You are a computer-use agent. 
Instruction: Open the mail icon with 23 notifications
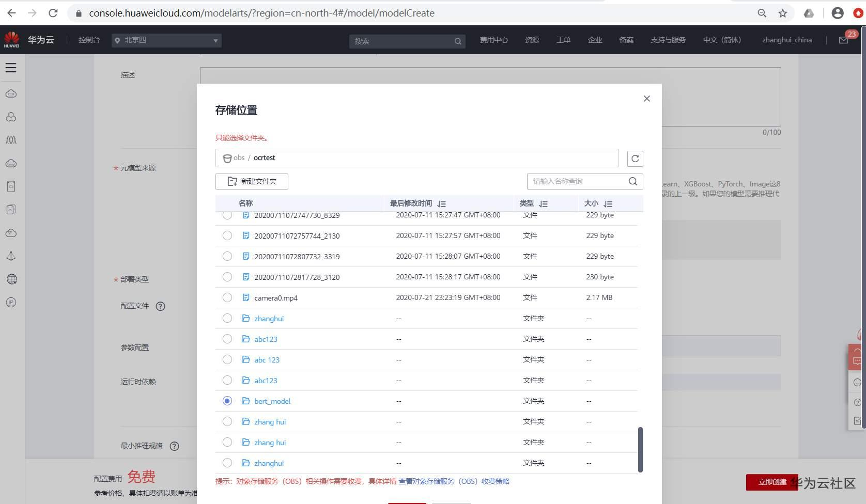843,40
